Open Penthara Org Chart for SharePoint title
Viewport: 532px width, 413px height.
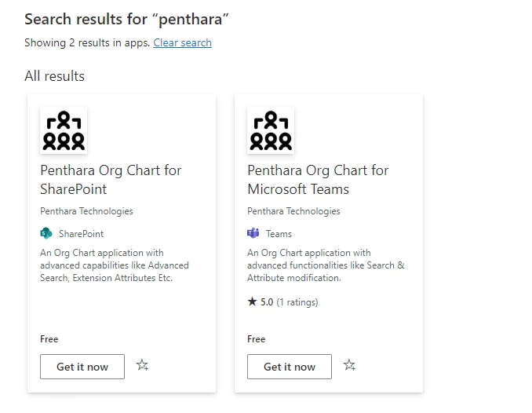coord(111,180)
